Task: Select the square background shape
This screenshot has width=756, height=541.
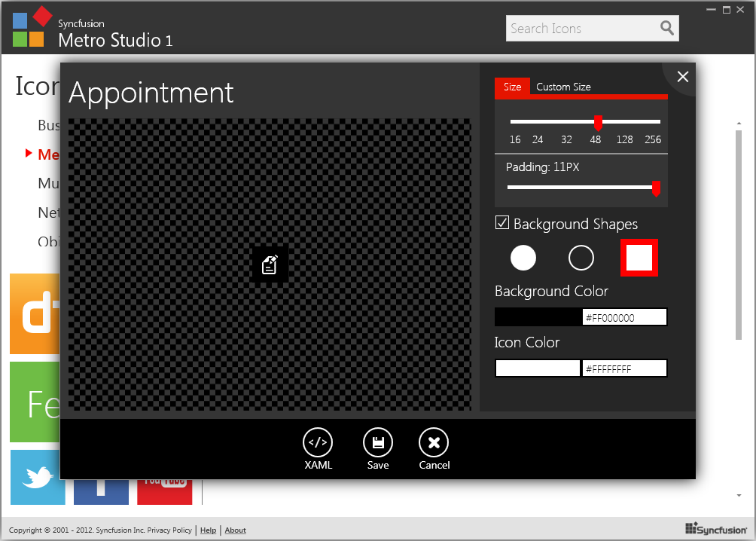Action: tap(639, 258)
